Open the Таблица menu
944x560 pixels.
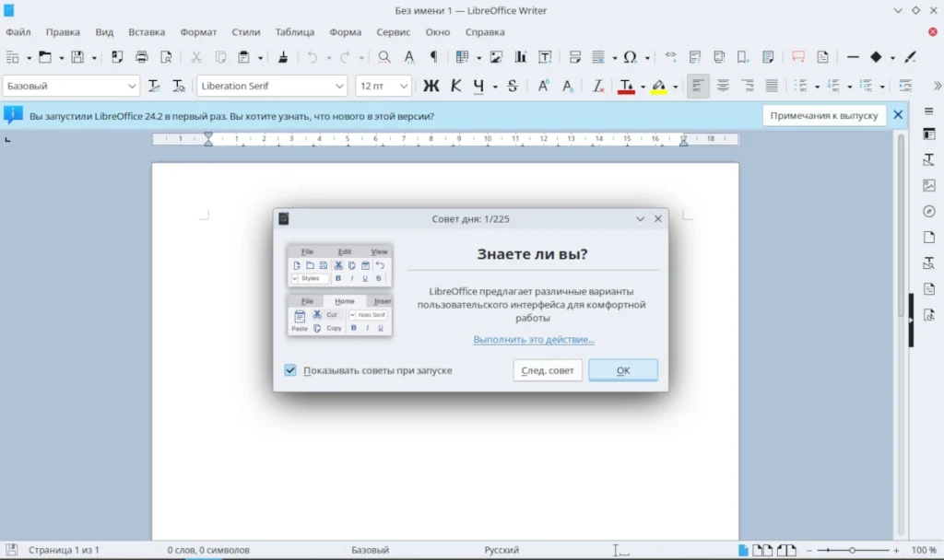pyautogui.click(x=294, y=32)
